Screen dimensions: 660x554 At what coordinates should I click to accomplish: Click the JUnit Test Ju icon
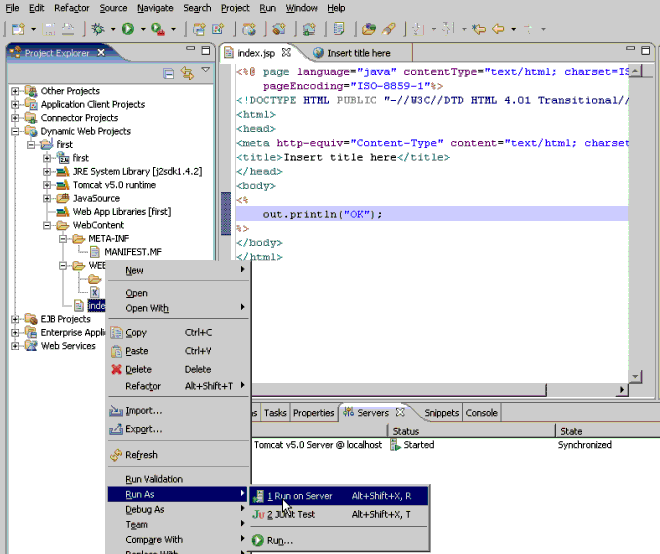point(258,514)
